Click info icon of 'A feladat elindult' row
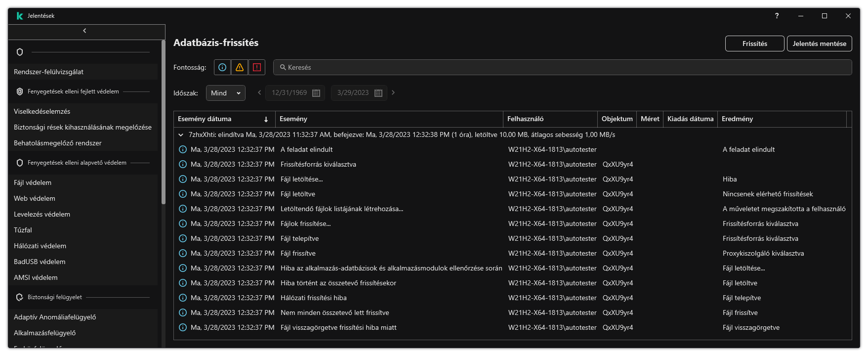This screenshot has width=868, height=356. pos(182,149)
